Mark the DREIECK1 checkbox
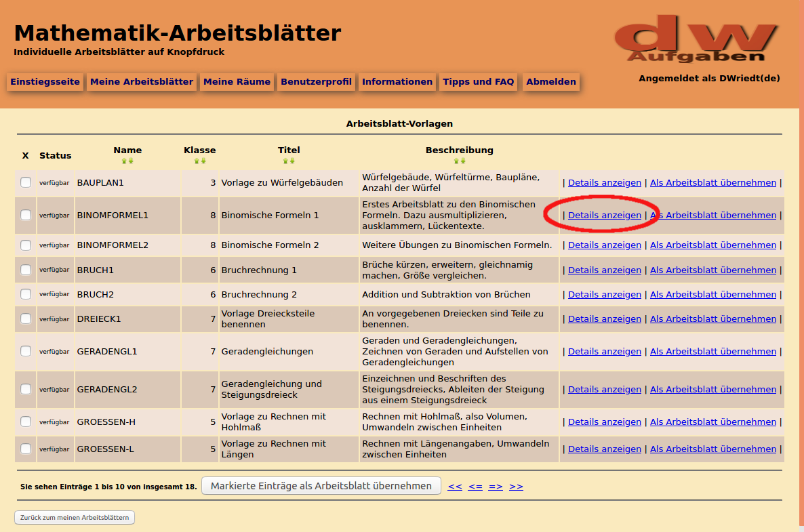Screen dimensions: 804x532 point(26,319)
